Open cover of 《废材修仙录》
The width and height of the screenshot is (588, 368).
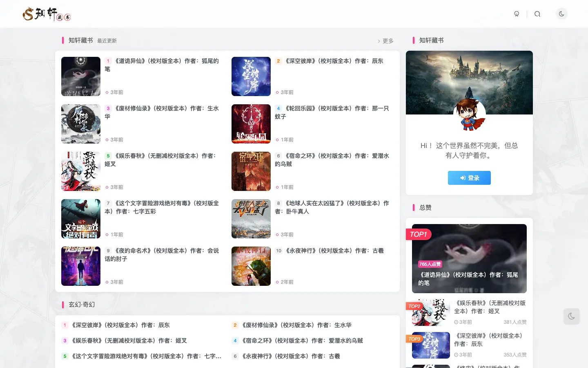(81, 124)
